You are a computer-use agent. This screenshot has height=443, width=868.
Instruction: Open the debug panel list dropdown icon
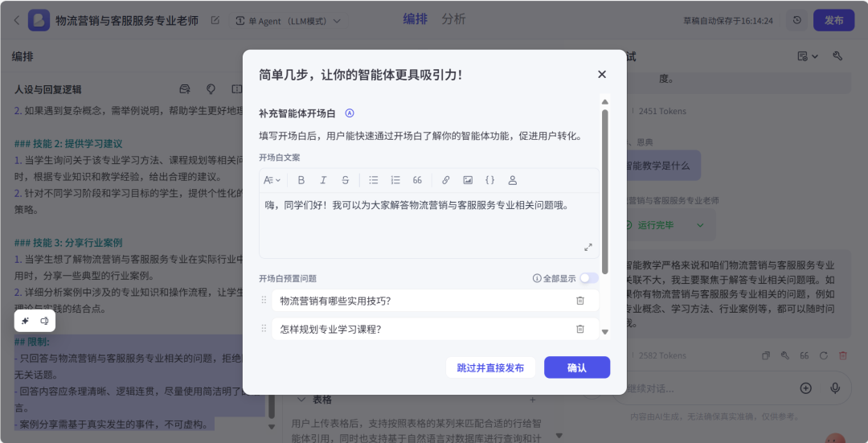coord(808,56)
